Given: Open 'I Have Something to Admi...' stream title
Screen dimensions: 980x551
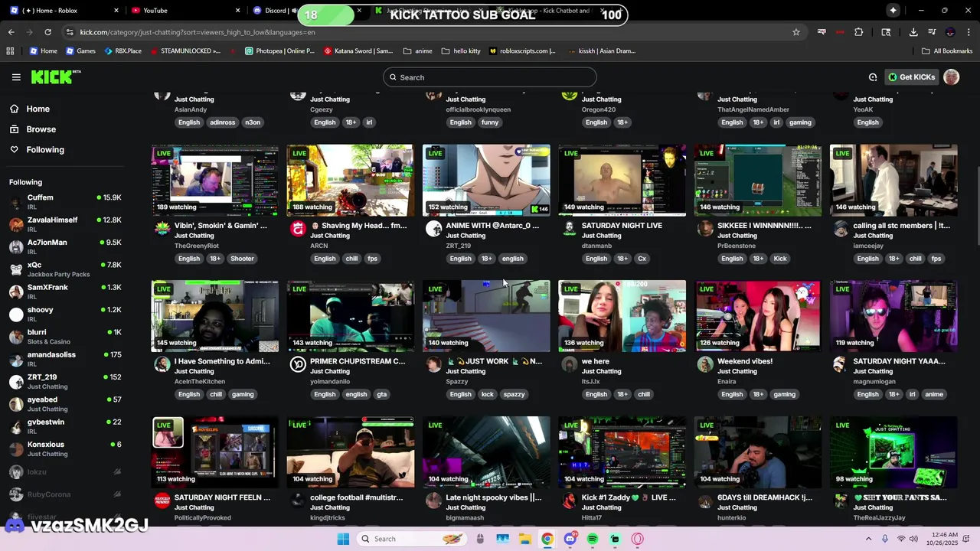Looking at the screenshot, I should pos(221,361).
